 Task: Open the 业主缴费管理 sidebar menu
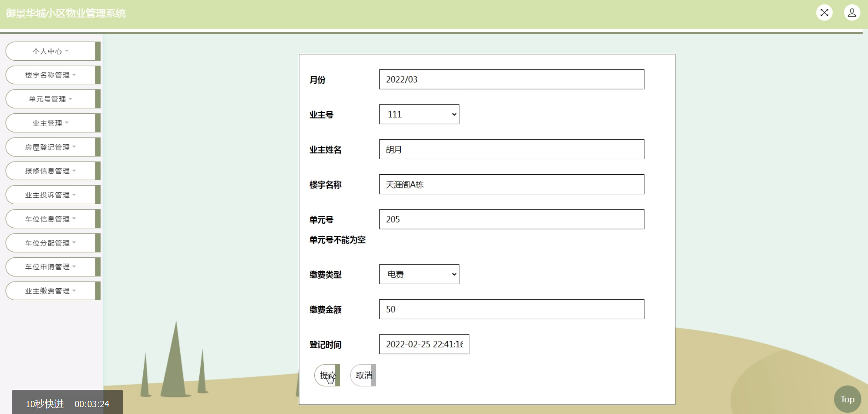click(x=50, y=291)
